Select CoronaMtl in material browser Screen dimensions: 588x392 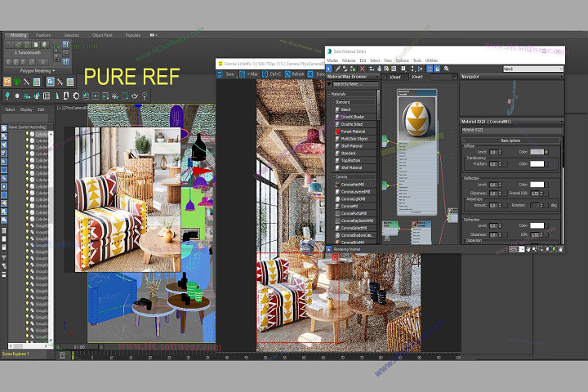(355, 206)
